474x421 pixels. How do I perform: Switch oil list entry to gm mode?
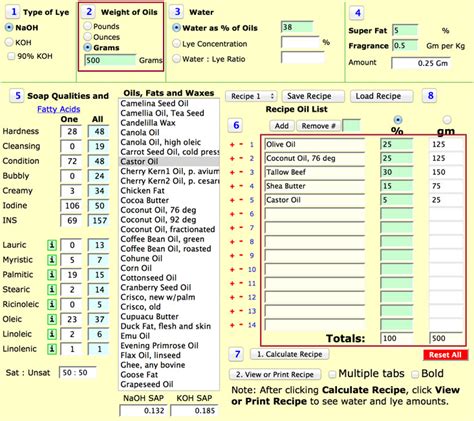pos(447,120)
